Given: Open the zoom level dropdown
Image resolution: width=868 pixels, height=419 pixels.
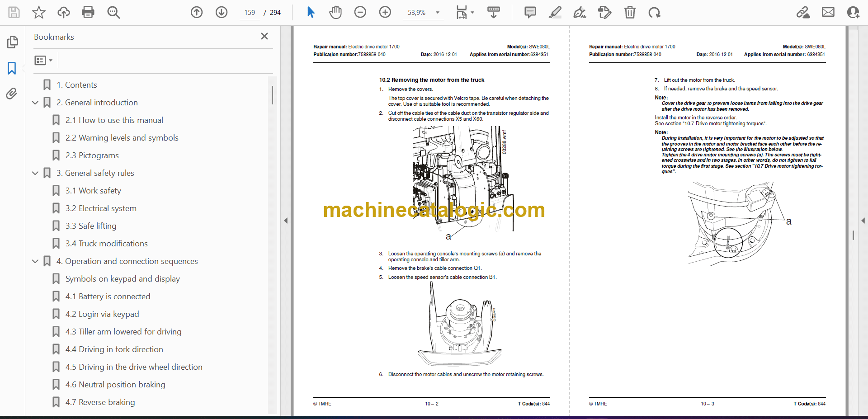Looking at the screenshot, I should tap(438, 13).
